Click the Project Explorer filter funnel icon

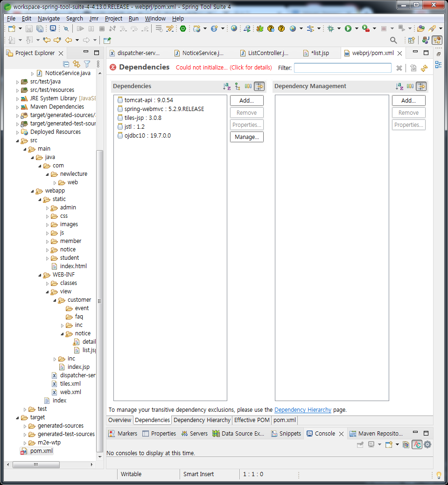coord(87,64)
